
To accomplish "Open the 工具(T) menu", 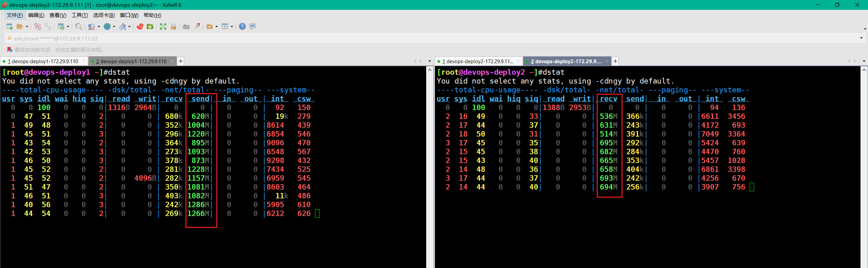I will (x=80, y=15).
